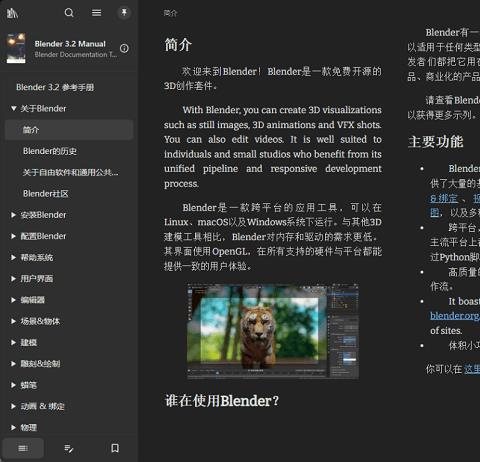Select the table of contents tab icon
Screen dimensions: 480x462
(23, 448)
